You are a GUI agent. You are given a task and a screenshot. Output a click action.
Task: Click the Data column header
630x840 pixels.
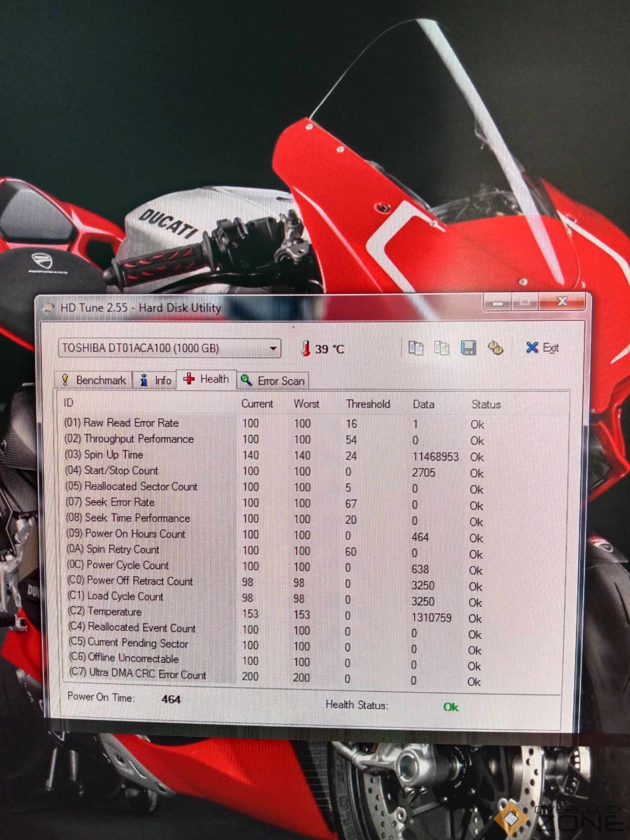point(423,404)
